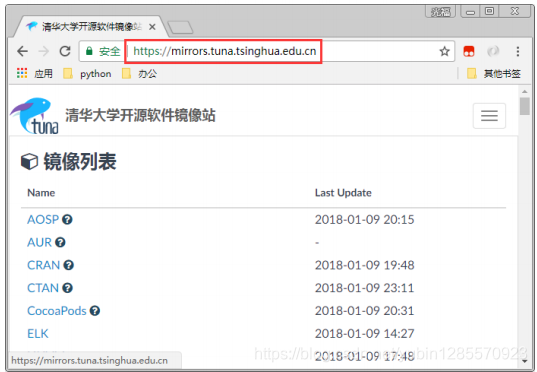This screenshot has width=537, height=372.
Task: Click the 镜像列表 heading text
Action: [x=80, y=161]
